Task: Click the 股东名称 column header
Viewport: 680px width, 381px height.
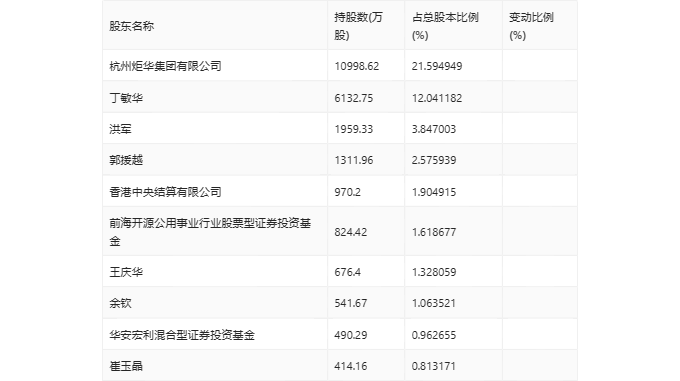Action: (x=131, y=26)
